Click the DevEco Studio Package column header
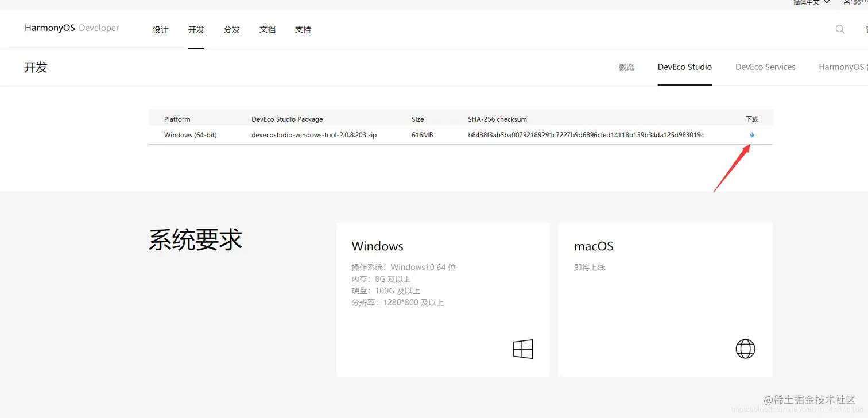This screenshot has height=418, width=868. click(287, 119)
